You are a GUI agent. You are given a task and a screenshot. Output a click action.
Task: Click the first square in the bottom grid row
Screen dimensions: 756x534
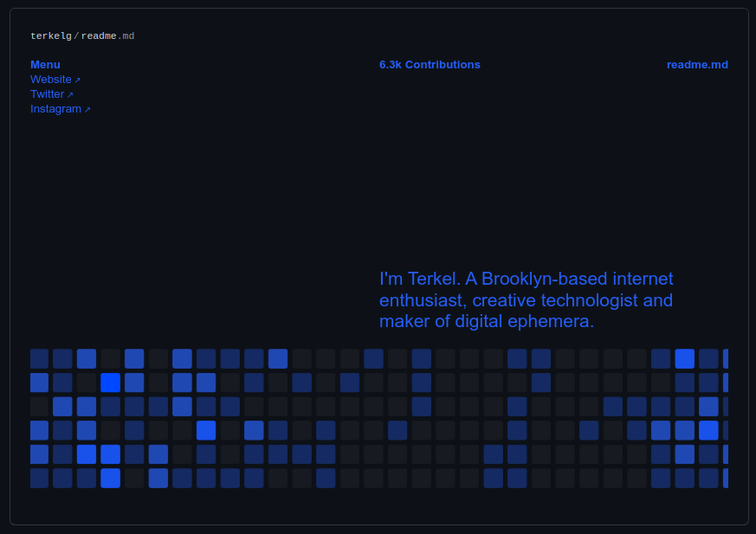click(x=39, y=478)
